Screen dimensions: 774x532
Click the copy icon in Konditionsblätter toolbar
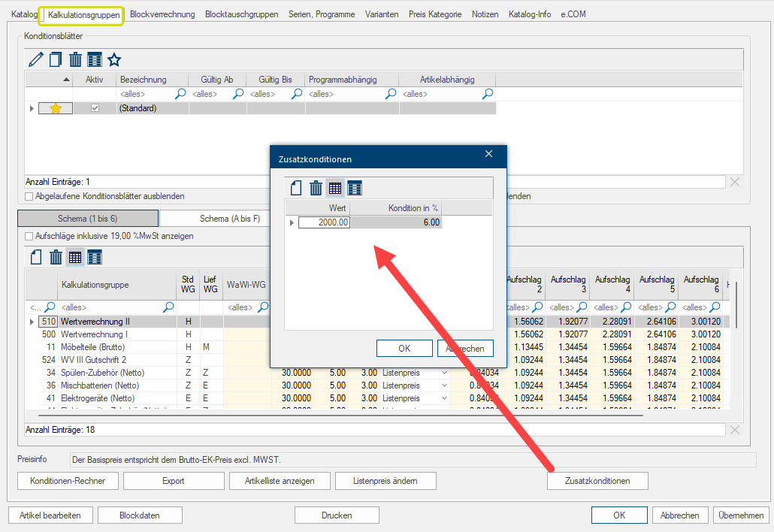tap(56, 60)
